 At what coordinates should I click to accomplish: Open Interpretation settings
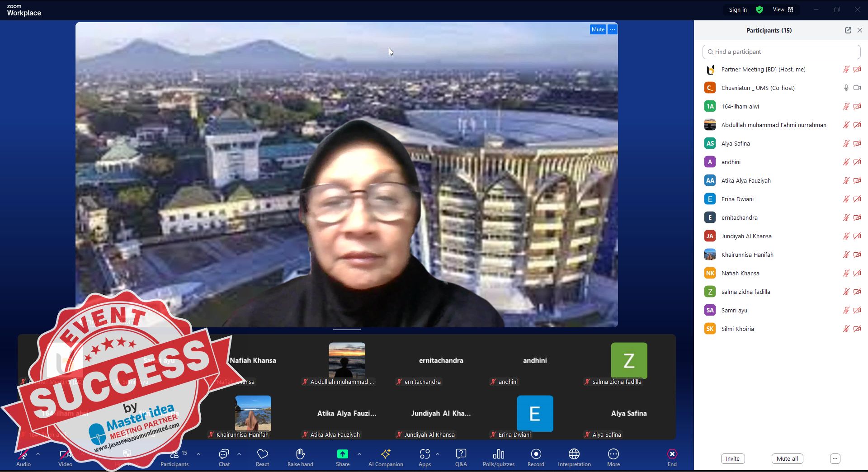pos(574,454)
